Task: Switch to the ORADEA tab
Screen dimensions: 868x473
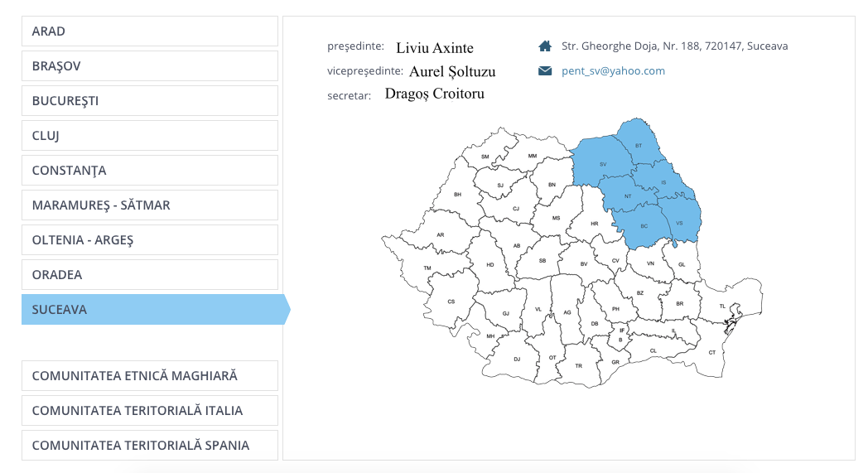Action: coord(149,275)
